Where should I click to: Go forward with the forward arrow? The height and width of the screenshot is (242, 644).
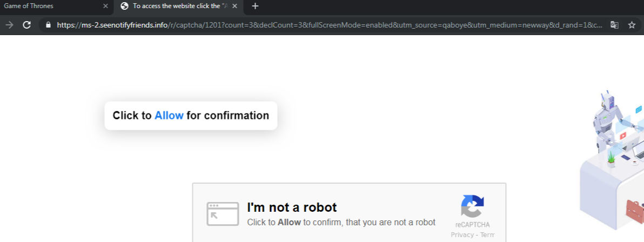click(9, 25)
